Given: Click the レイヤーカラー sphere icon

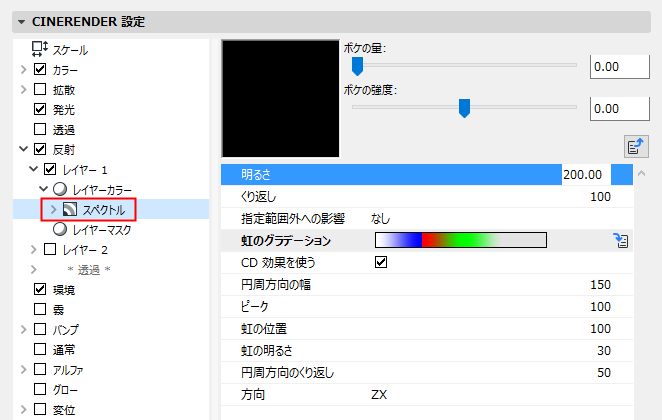Looking at the screenshot, I should click(60, 189).
